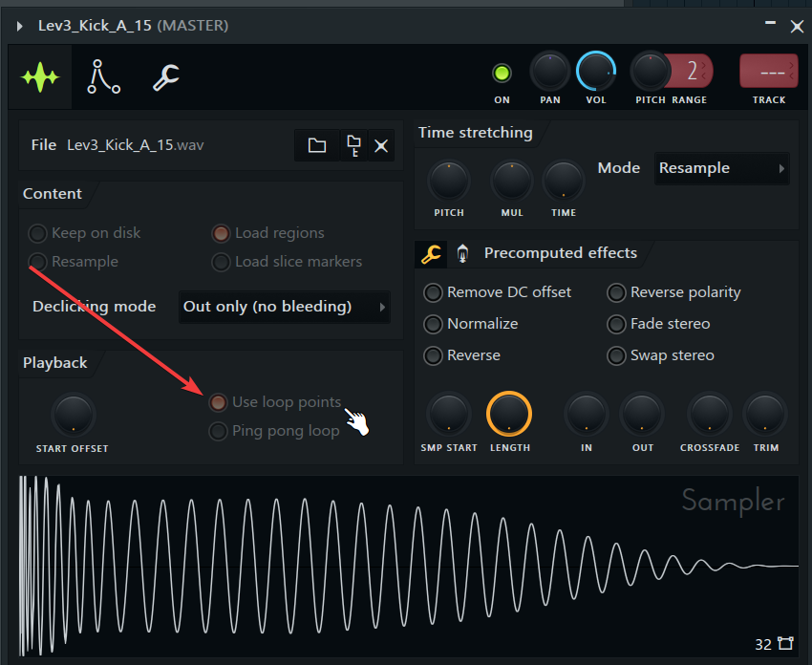The image size is (812, 665).
Task: Open the Declicking mode dropdown
Action: (284, 307)
